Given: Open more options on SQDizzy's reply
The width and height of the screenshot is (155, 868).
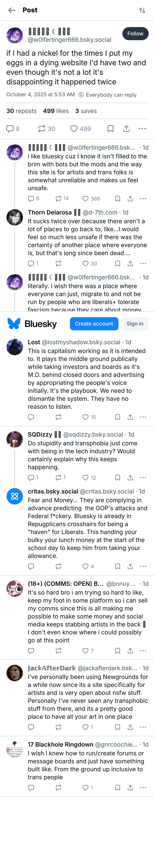Looking at the screenshot, I should coord(143,477).
